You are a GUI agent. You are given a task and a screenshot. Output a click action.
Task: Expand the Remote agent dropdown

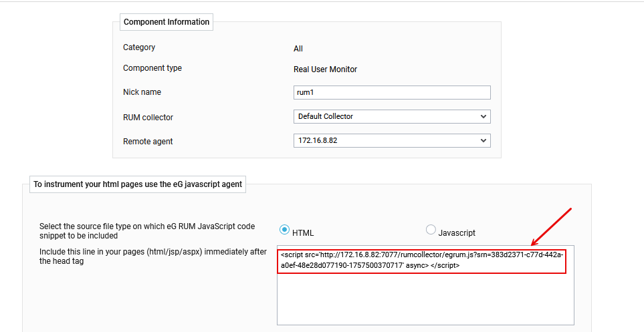(391, 140)
